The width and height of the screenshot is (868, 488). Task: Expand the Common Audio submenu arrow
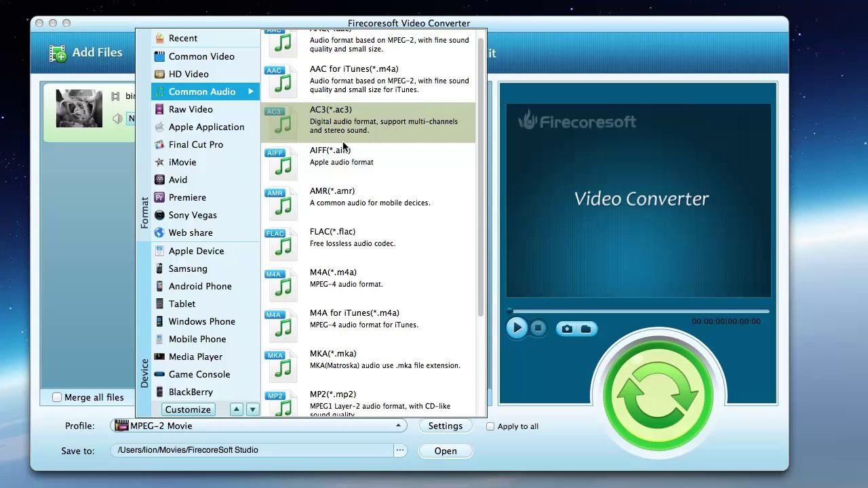point(250,91)
